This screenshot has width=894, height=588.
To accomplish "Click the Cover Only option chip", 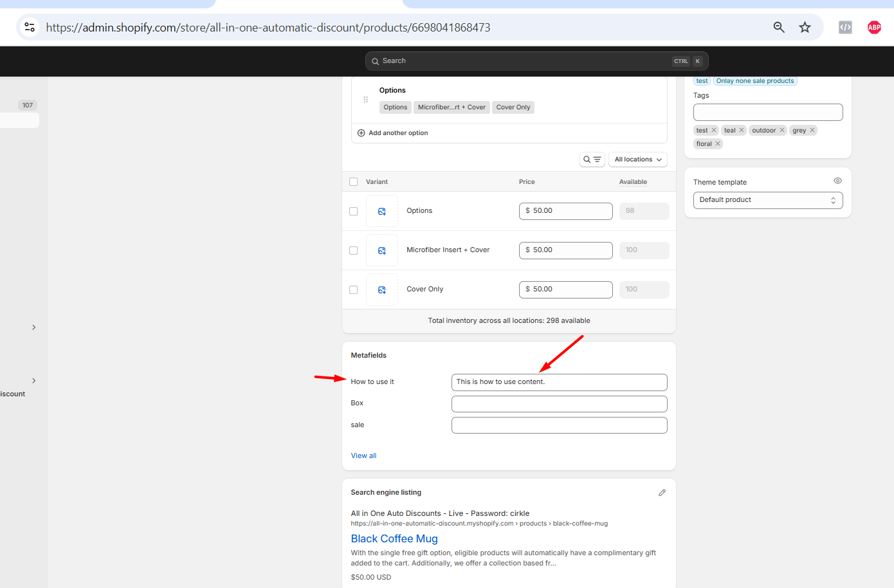I will [x=513, y=107].
